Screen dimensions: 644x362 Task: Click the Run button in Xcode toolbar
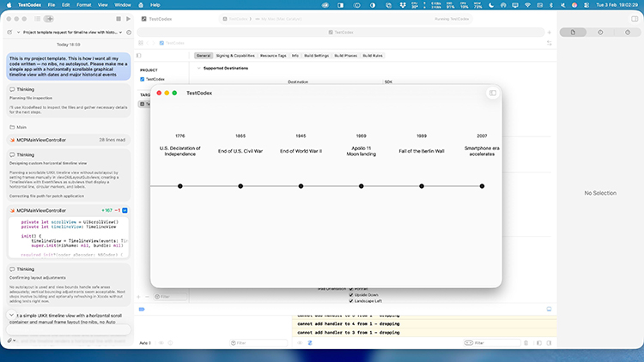pyautogui.click(x=128, y=17)
